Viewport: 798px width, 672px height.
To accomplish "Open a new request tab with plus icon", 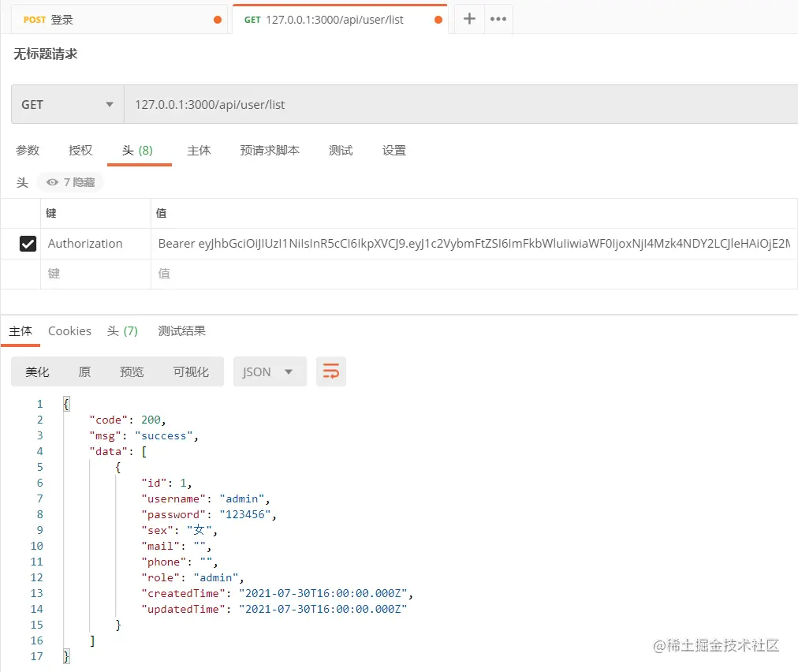I will coord(469,20).
